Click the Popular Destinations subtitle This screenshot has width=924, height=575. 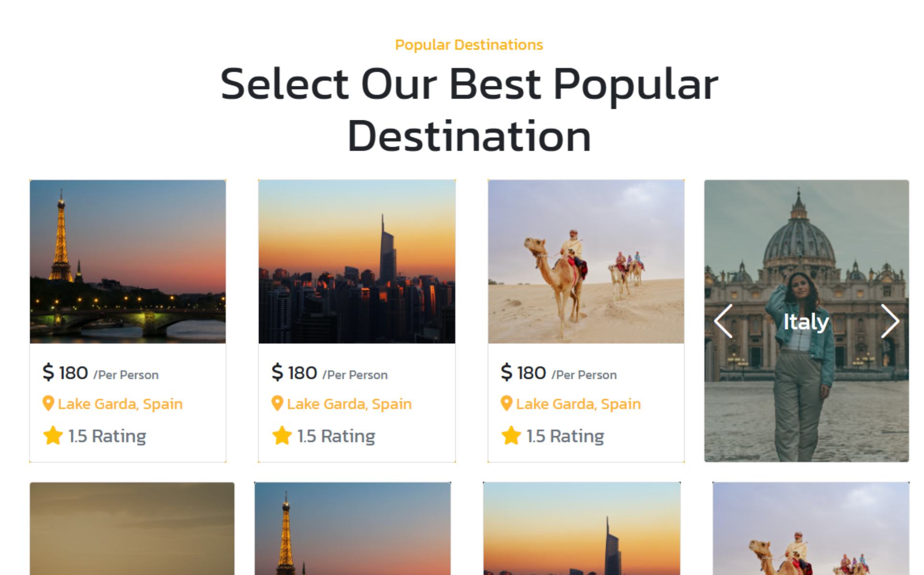pos(469,45)
